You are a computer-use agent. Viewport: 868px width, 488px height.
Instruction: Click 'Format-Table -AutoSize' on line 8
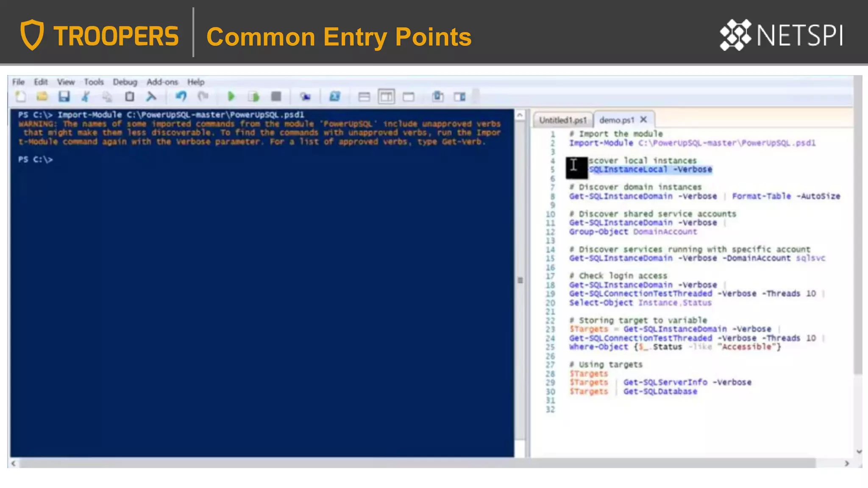(786, 196)
